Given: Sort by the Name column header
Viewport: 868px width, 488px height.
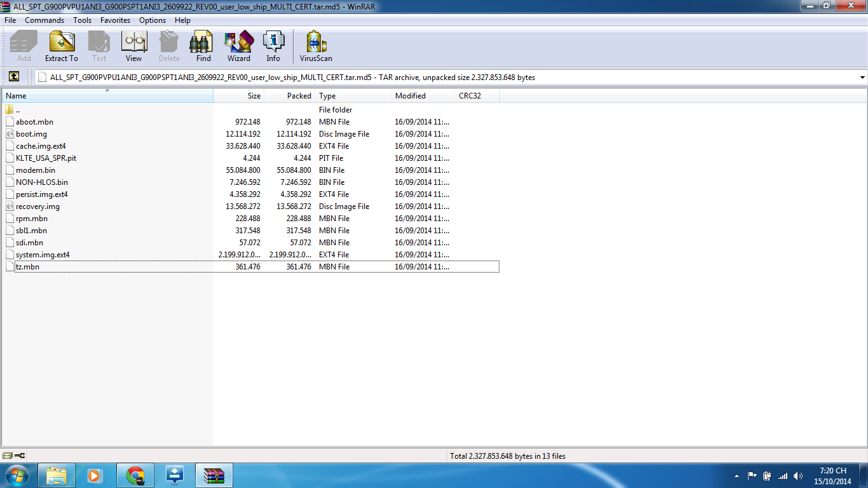Looking at the screenshot, I should click(x=107, y=96).
